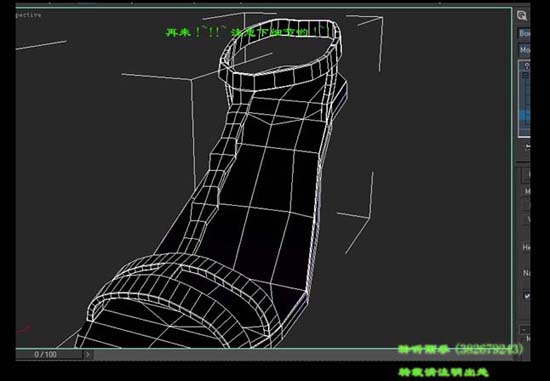The width and height of the screenshot is (550, 381).
Task: Select the highlighted entry in the modifier stack
Action: point(525,115)
